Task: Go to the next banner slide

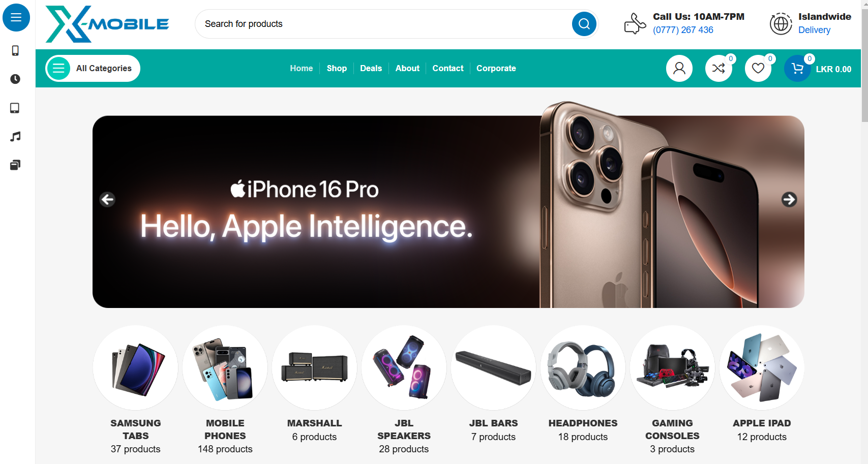Action: 789,199
